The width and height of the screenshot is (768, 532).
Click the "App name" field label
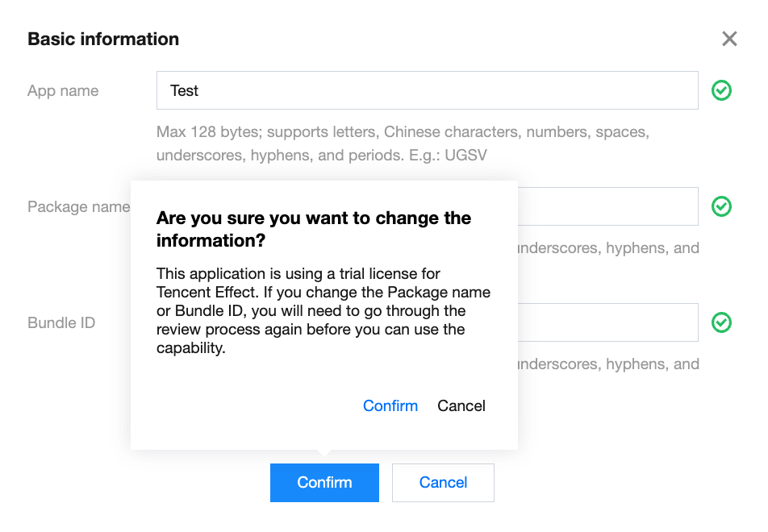tap(63, 91)
